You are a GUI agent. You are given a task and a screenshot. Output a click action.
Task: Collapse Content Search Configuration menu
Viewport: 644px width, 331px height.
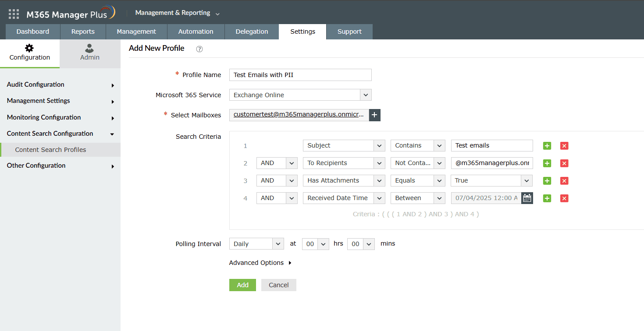pos(60,134)
